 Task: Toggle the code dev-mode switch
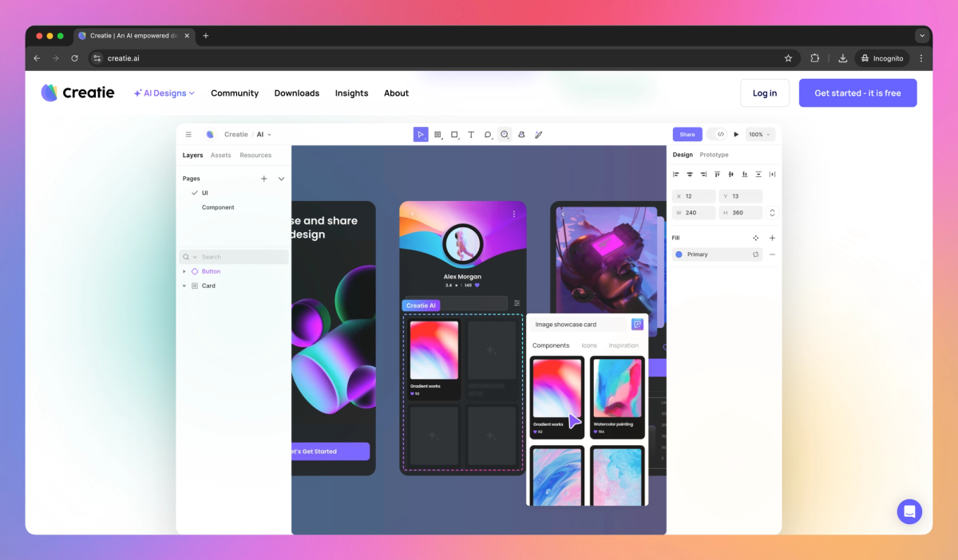click(717, 134)
